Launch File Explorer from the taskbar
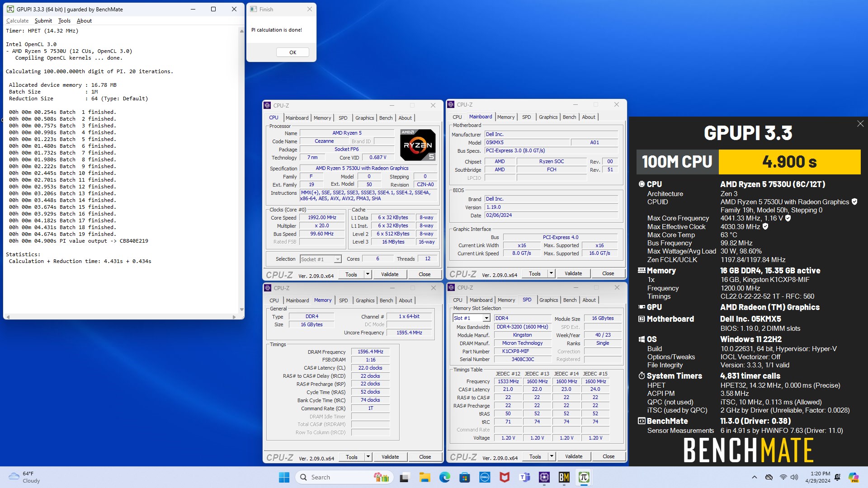The image size is (868, 488). click(x=425, y=477)
